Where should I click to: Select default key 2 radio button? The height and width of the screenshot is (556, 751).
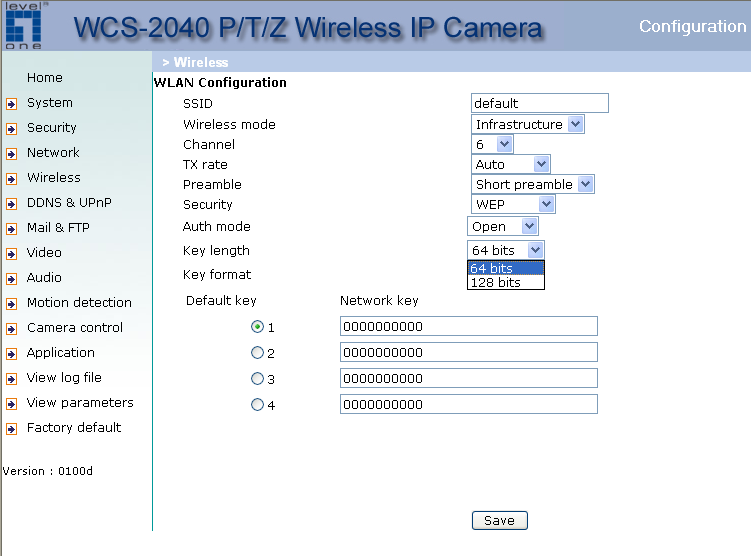pos(257,353)
